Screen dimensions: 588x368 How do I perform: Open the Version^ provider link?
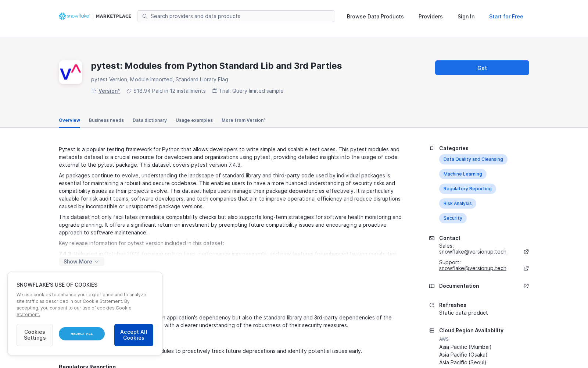109,91
